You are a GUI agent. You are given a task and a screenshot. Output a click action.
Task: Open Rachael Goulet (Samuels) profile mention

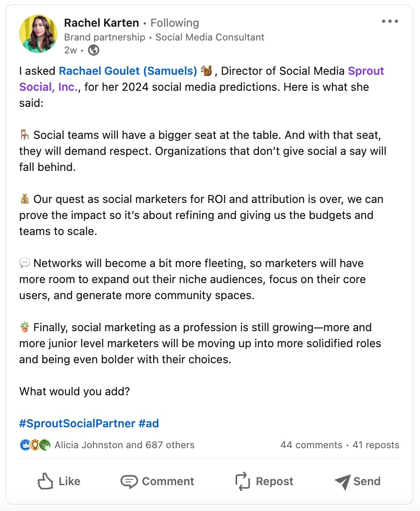point(128,71)
